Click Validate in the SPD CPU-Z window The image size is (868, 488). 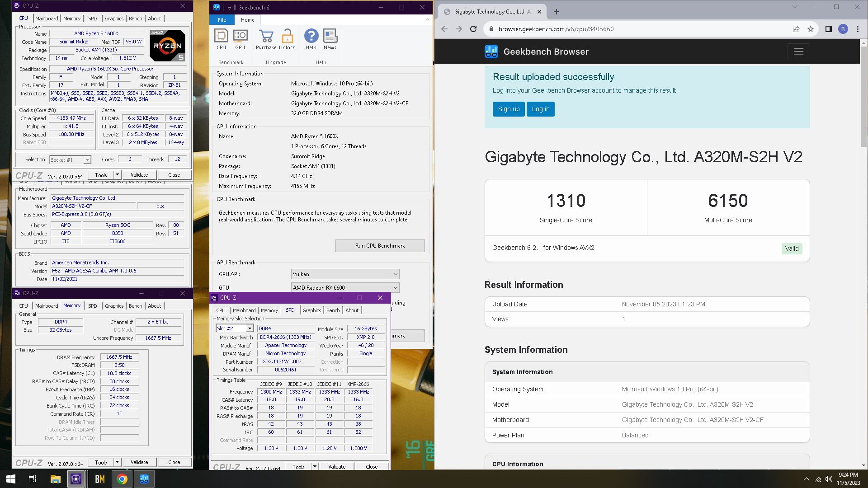337,467
